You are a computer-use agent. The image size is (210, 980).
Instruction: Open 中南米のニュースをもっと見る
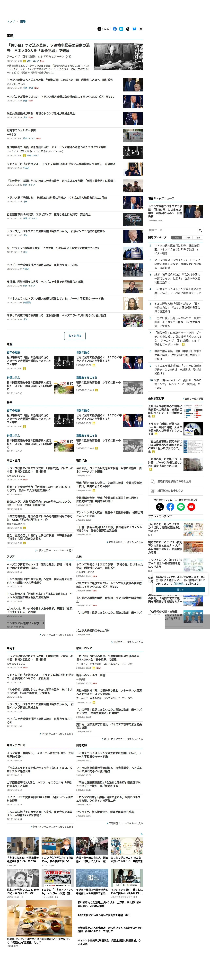coord(56,734)
